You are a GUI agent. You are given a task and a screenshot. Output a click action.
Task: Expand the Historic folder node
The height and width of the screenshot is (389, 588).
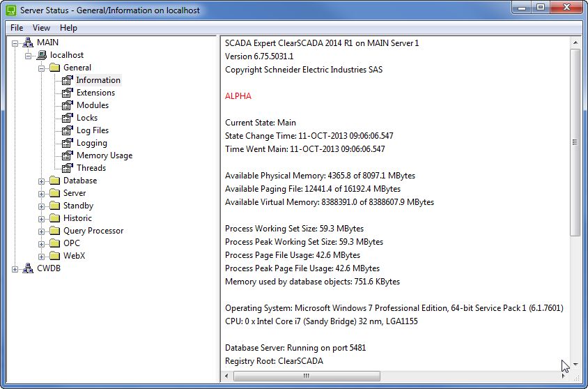point(41,219)
